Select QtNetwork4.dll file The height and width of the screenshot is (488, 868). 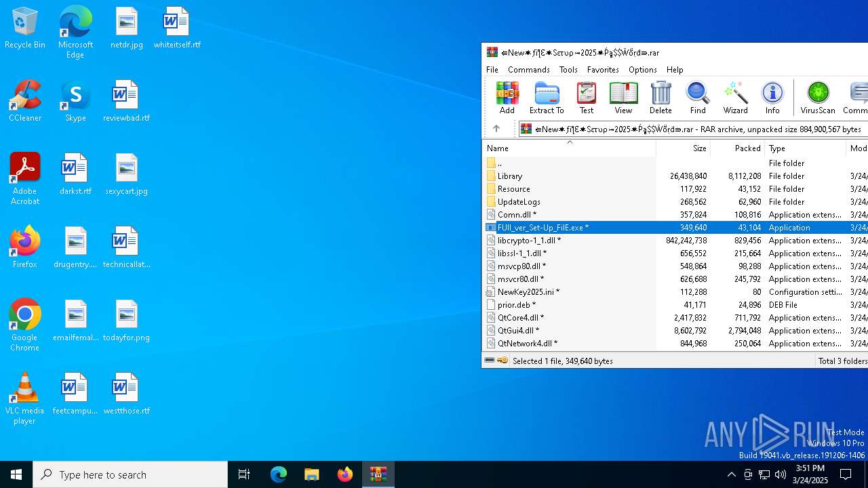pyautogui.click(x=675, y=344)
